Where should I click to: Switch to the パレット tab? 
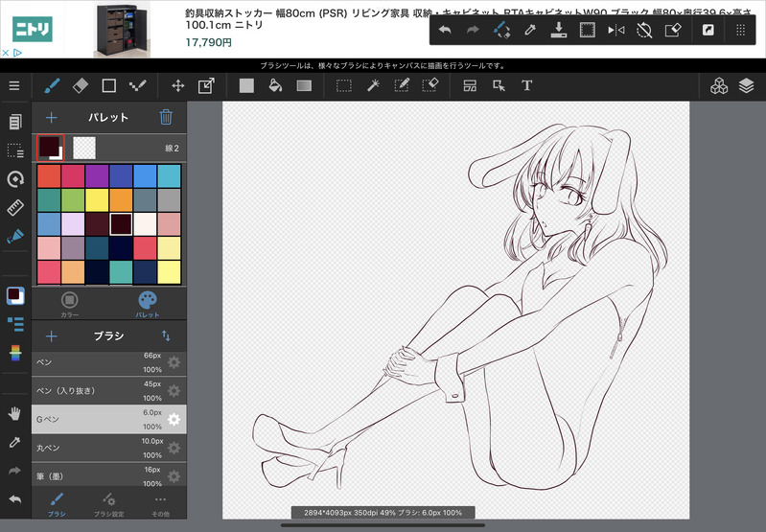148,305
